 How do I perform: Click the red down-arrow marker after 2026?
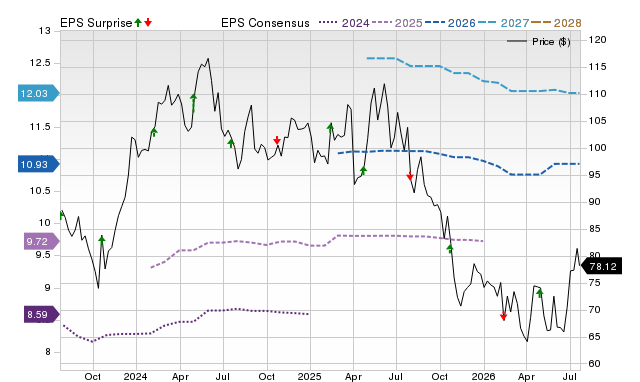pos(503,316)
